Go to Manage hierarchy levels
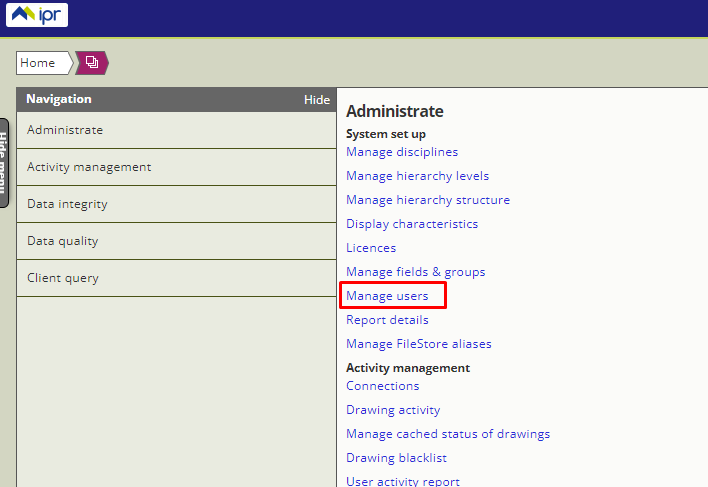Screen dimensions: 708x487 (417, 176)
